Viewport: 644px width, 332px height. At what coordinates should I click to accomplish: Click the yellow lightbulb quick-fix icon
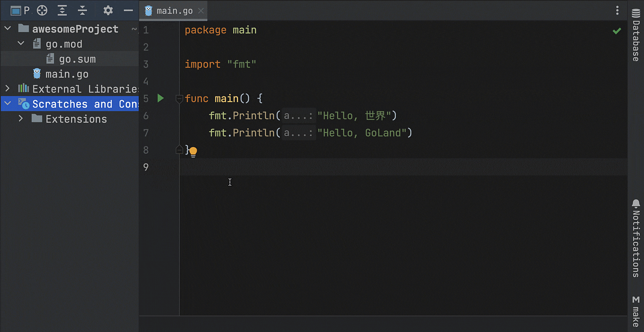click(193, 151)
